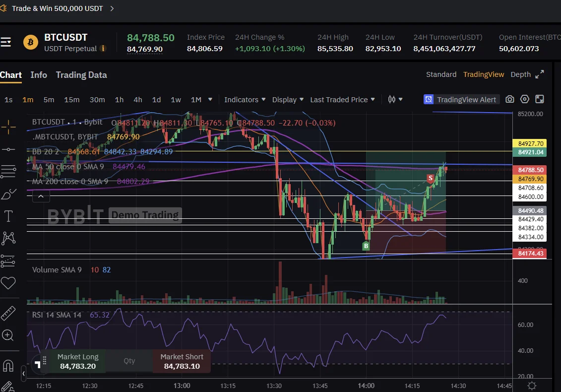Open Last Traded Price dropdown
Viewport: 561px width, 392px height.
(x=342, y=100)
